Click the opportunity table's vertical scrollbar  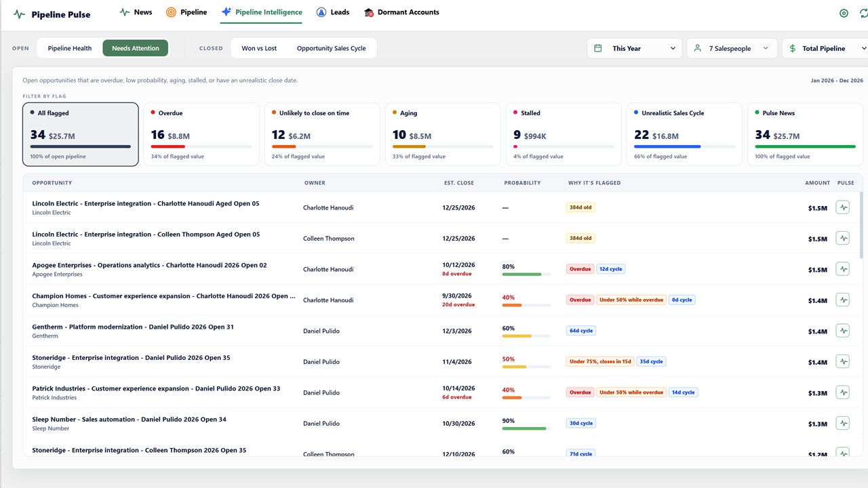[861, 226]
